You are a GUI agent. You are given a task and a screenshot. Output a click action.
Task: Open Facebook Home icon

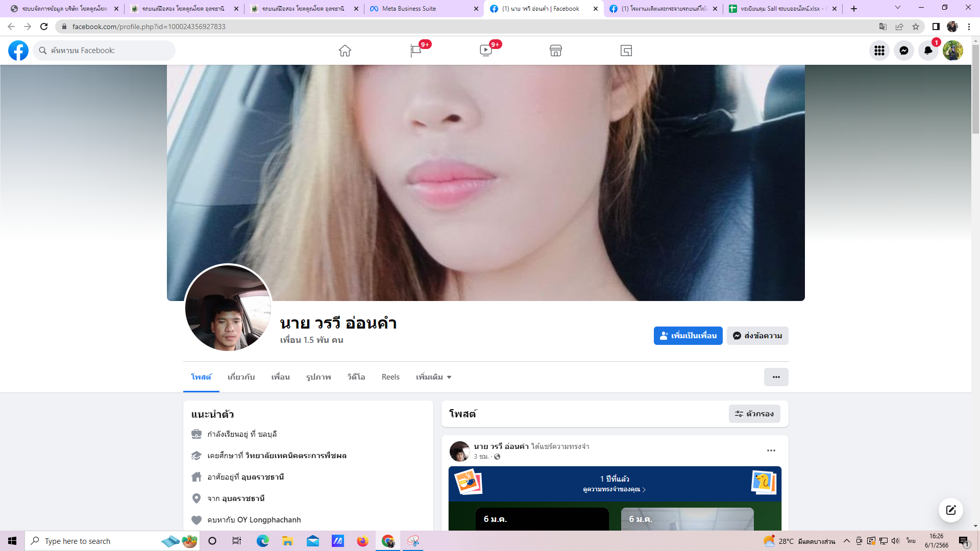(345, 51)
